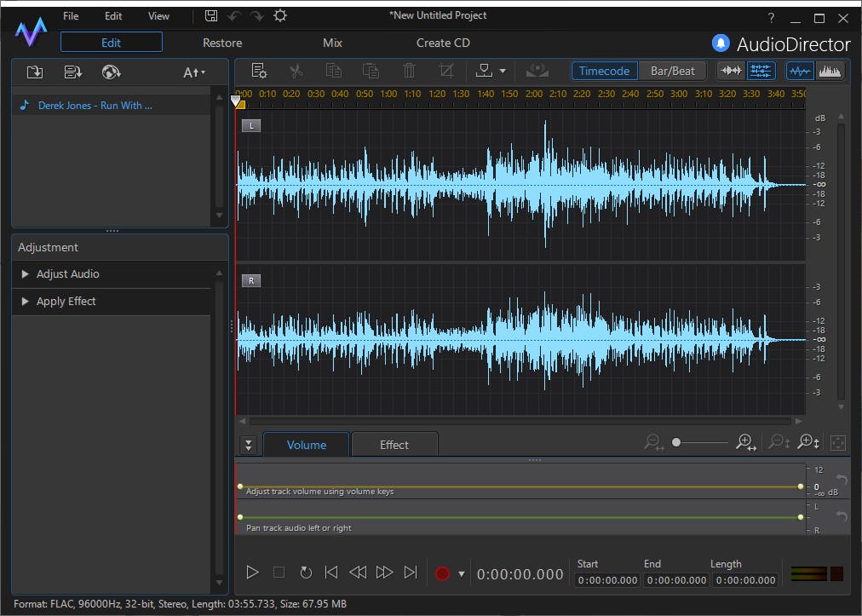
Task: Switch timeline to Bar/Beat mode
Action: (x=672, y=71)
